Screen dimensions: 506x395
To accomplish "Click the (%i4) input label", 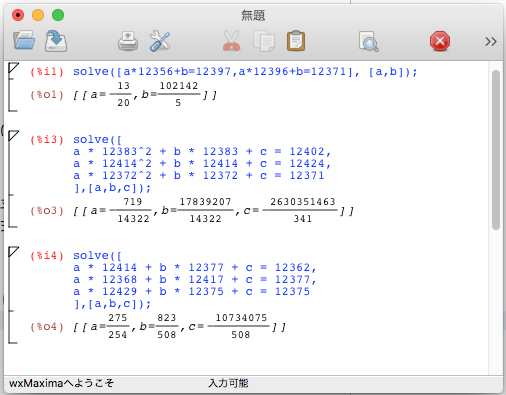I will point(47,256).
